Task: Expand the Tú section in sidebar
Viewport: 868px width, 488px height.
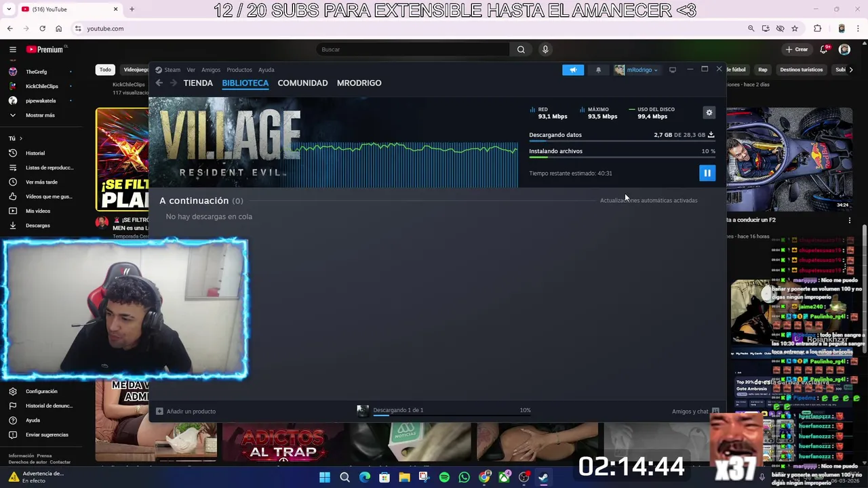Action: (x=15, y=138)
